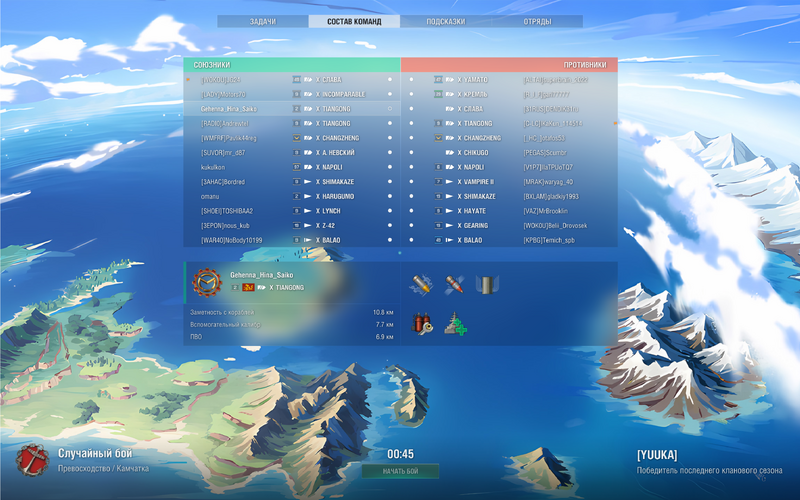Click the gray armor plate icon
800x500 pixels.
(486, 285)
